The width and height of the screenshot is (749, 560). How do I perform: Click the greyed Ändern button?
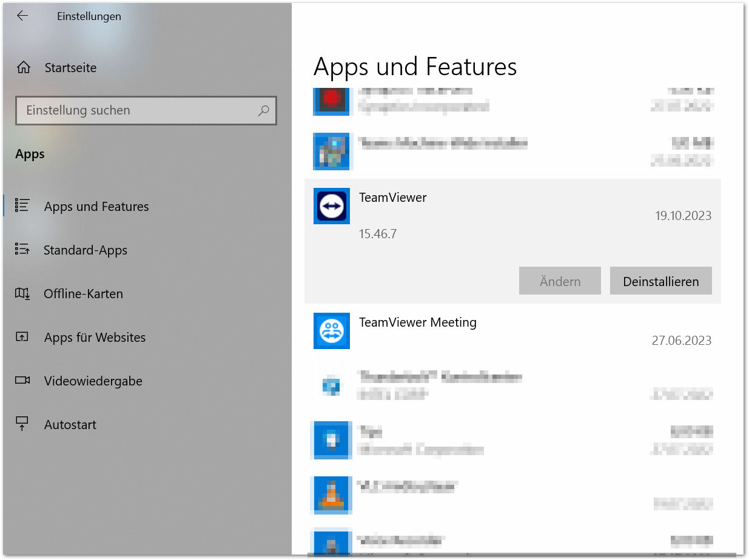coord(560,281)
